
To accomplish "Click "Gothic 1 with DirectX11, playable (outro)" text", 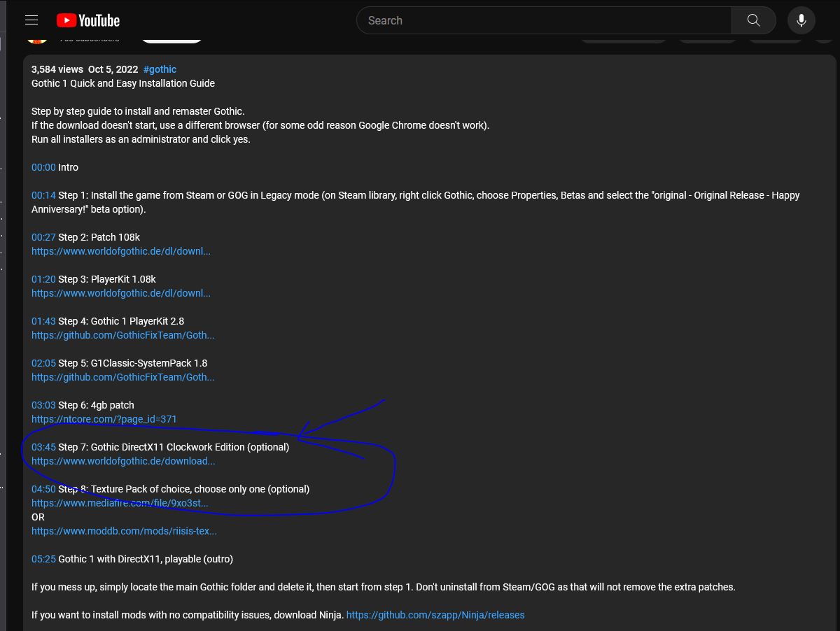I will point(146,559).
